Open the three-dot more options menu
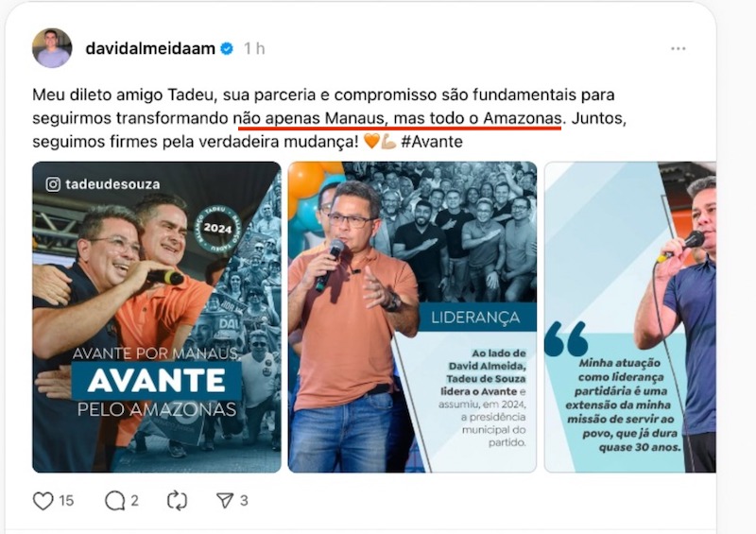Viewport: 756px width, 534px height. (678, 49)
